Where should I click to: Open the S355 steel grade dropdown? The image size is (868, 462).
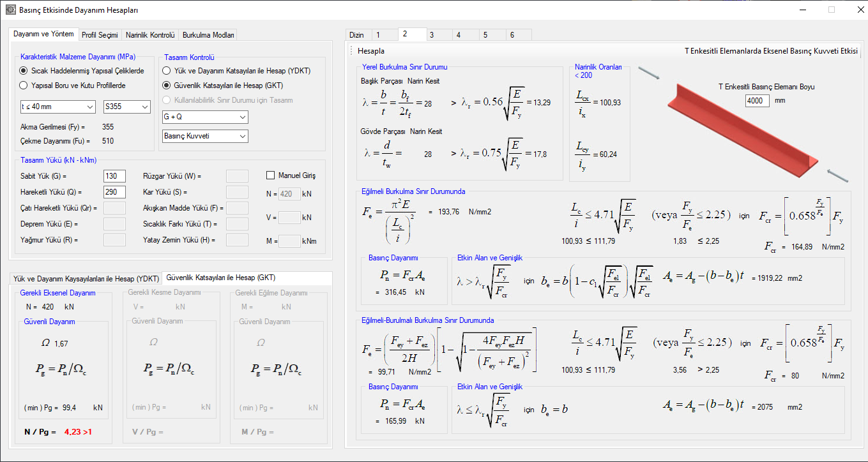pyautogui.click(x=126, y=107)
